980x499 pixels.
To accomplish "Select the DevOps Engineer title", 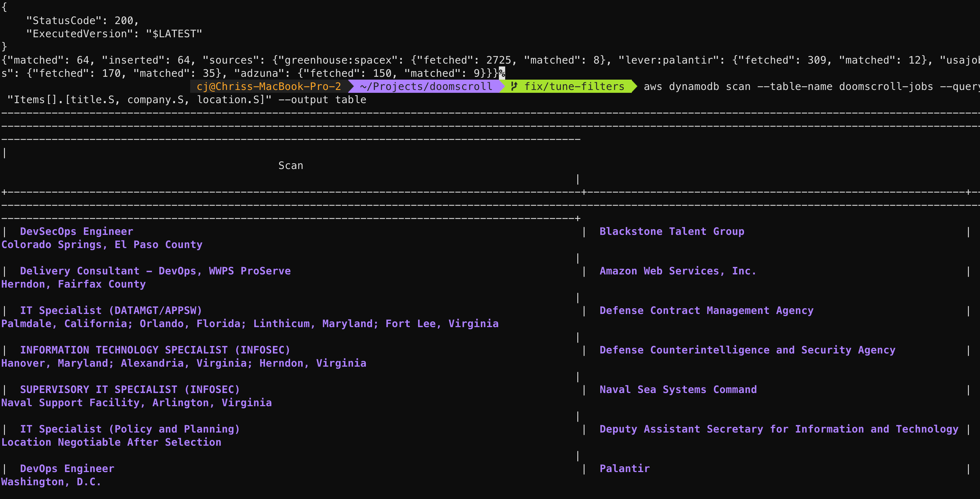I will click(x=67, y=469).
